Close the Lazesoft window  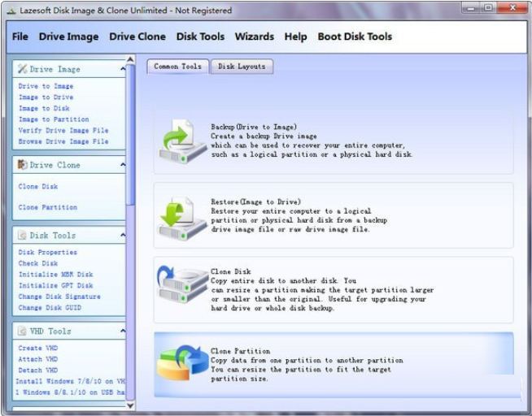click(512, 8)
